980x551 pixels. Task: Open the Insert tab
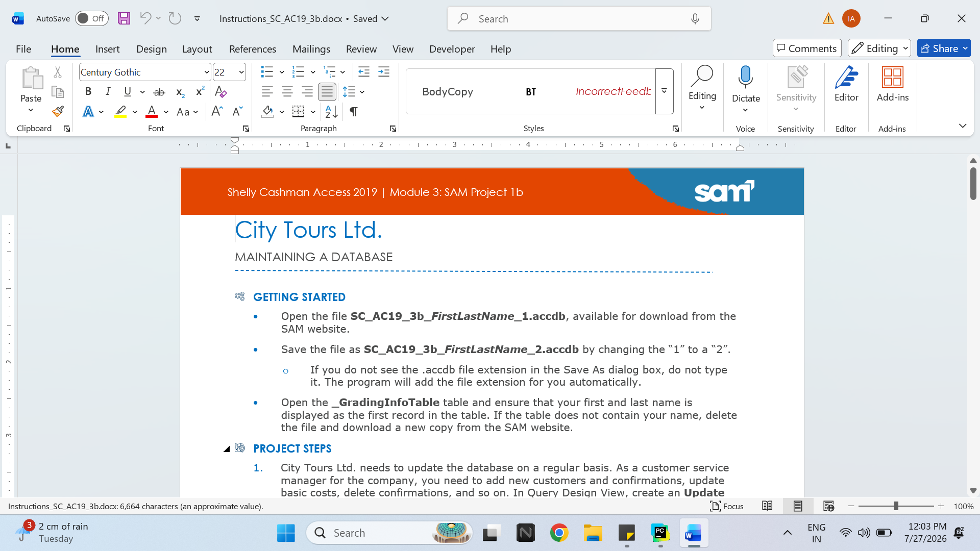coord(107,49)
